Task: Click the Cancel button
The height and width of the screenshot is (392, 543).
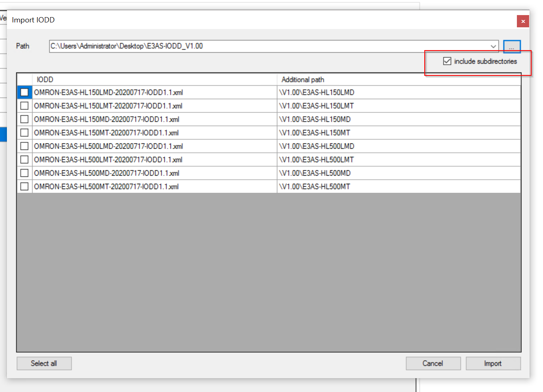Action: pos(433,363)
